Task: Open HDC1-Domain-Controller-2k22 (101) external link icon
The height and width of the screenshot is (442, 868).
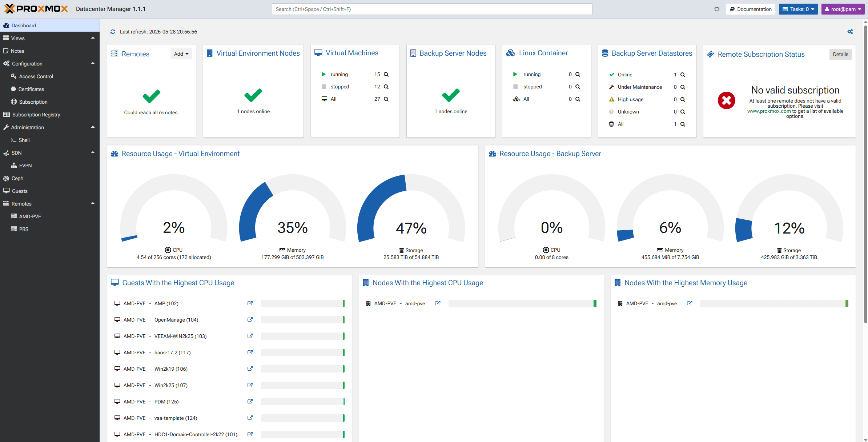Action: 250,434
